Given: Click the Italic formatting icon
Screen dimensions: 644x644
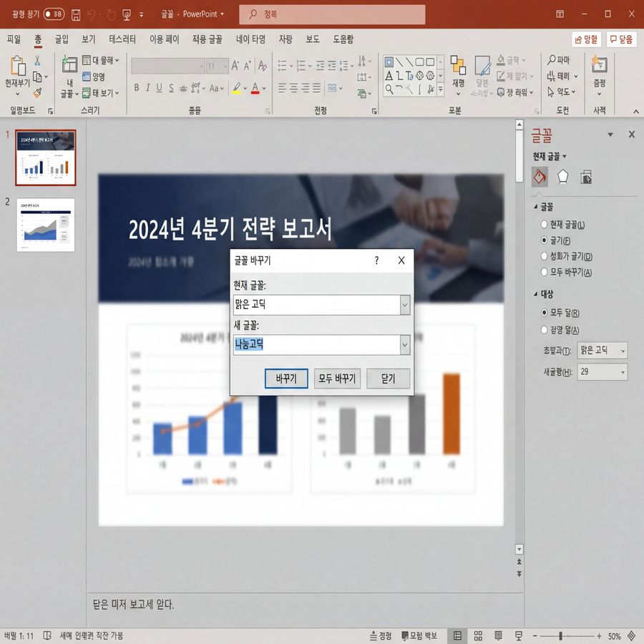Looking at the screenshot, I should [147, 88].
